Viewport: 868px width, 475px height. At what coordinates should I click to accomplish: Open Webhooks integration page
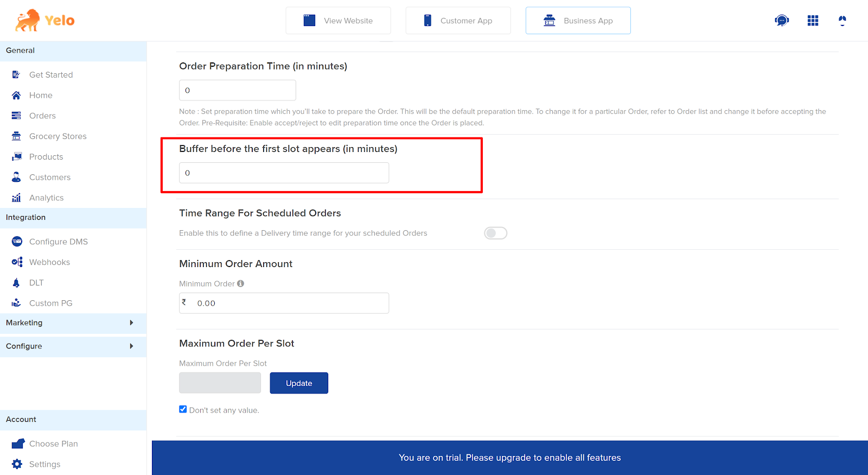tap(49, 262)
